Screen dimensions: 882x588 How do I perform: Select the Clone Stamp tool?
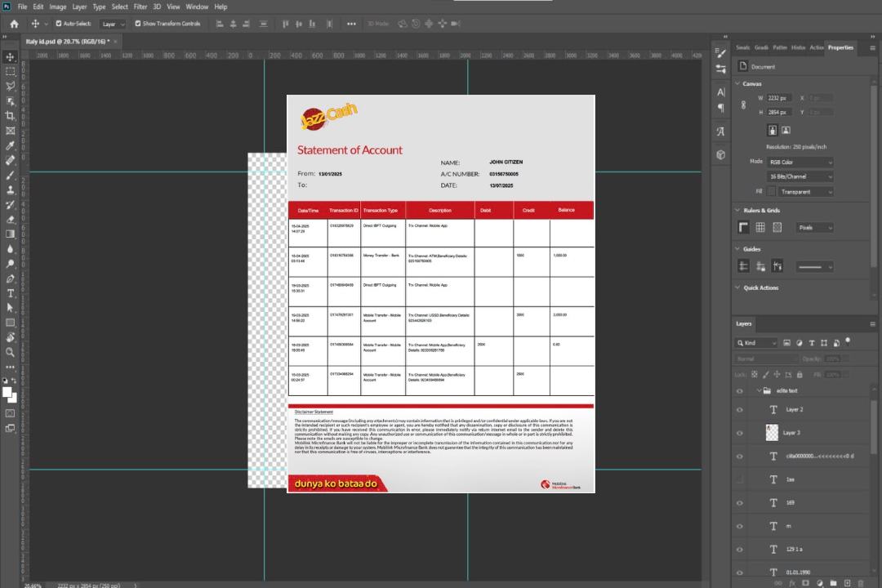(x=10, y=190)
